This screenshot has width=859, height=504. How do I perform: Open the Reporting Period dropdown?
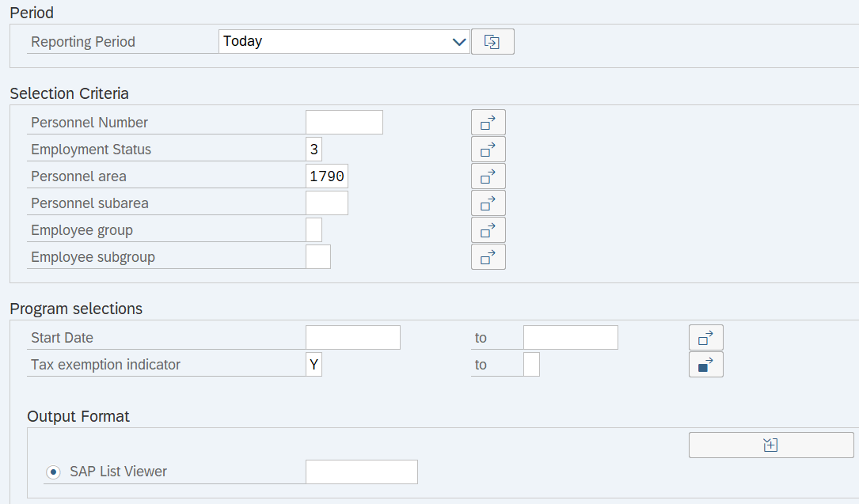[344, 41]
